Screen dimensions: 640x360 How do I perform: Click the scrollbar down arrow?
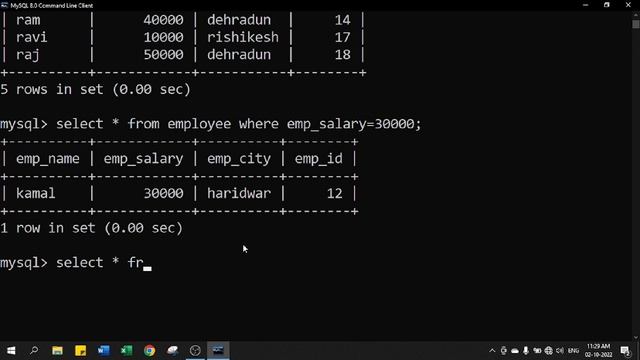636,338
